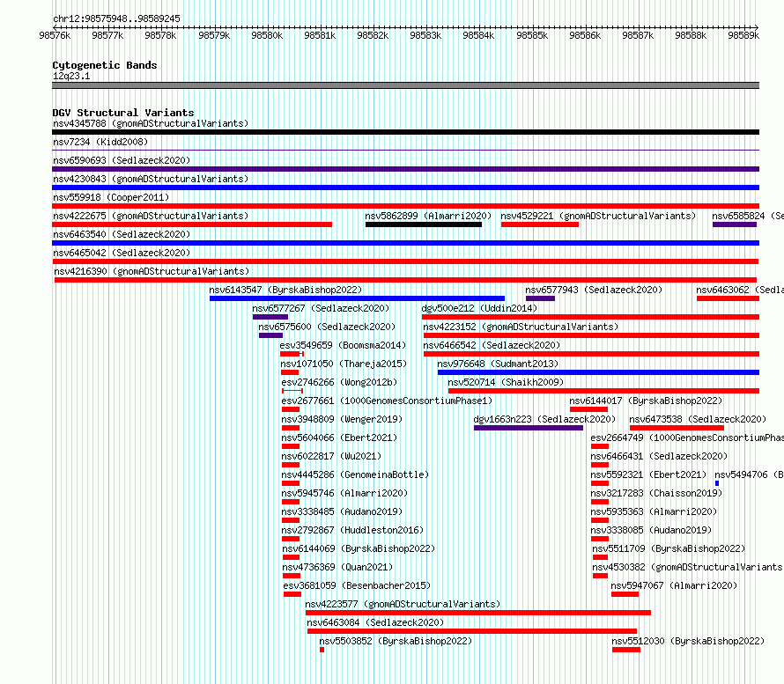Select the red nsv5512030 variant bar

(626, 650)
